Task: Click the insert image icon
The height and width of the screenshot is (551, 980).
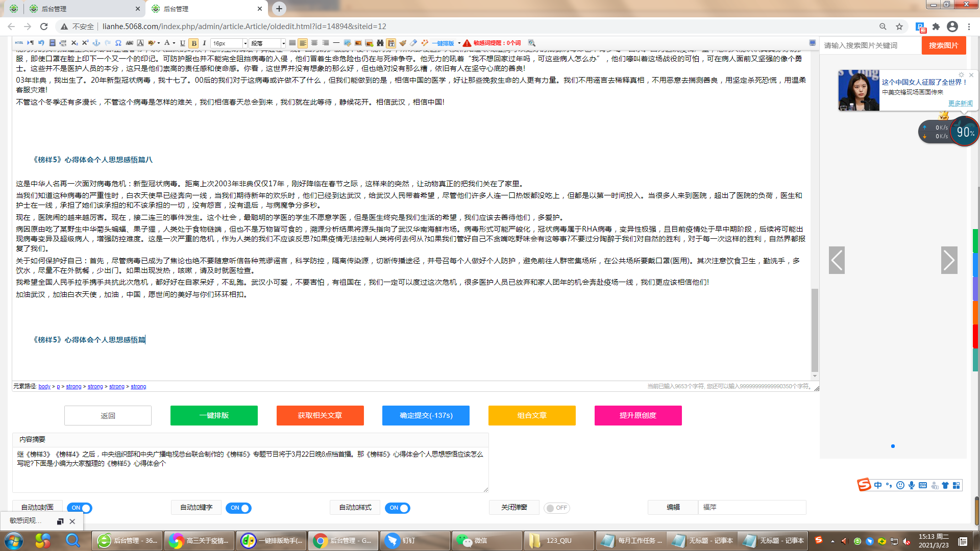Action: tap(358, 43)
